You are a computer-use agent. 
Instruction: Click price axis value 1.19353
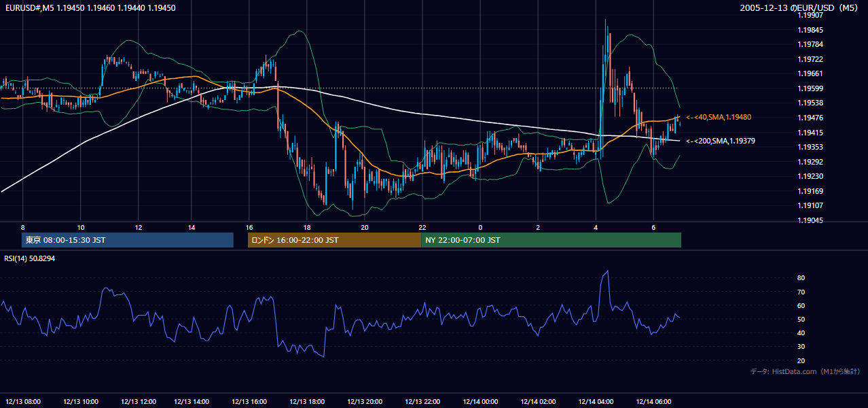coord(810,148)
